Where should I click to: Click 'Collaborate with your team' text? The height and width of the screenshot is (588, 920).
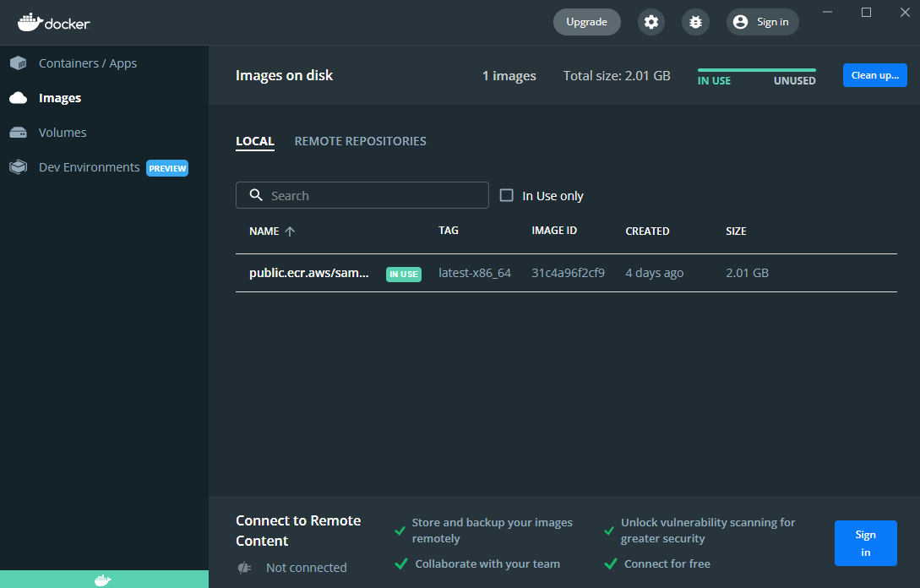click(487, 564)
